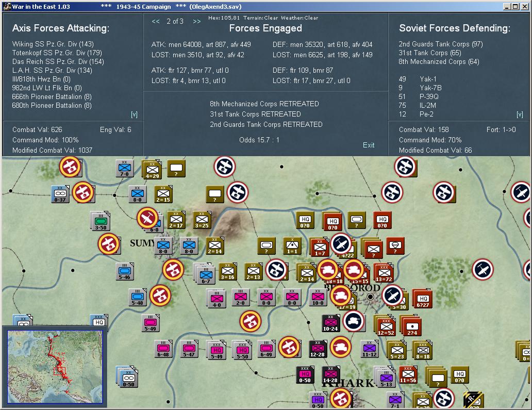The height and width of the screenshot is (410, 532).
Task: Select the 4-0 pink SS unit
Action: tap(217, 299)
